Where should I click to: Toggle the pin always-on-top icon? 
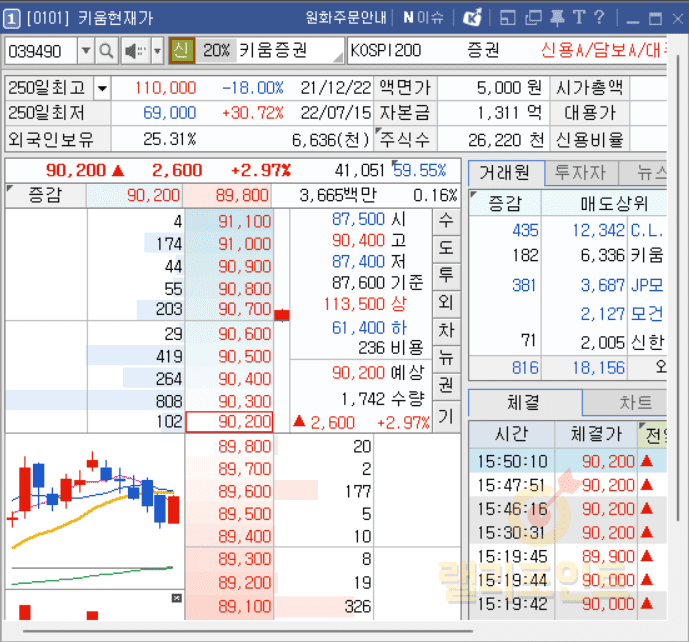[556, 17]
